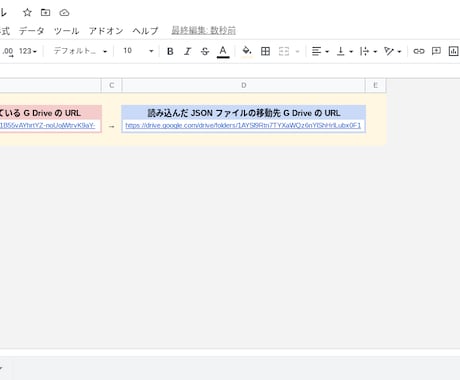This screenshot has height=380, width=460.
Task: Insert a link with the link icon
Action: 419,51
